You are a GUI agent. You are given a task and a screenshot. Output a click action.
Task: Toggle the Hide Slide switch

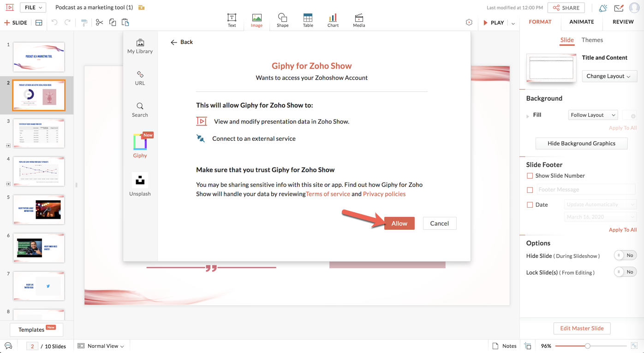coord(625,256)
